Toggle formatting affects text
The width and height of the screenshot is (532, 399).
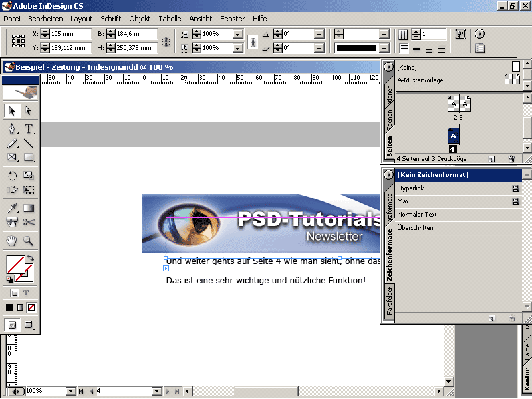click(x=26, y=293)
